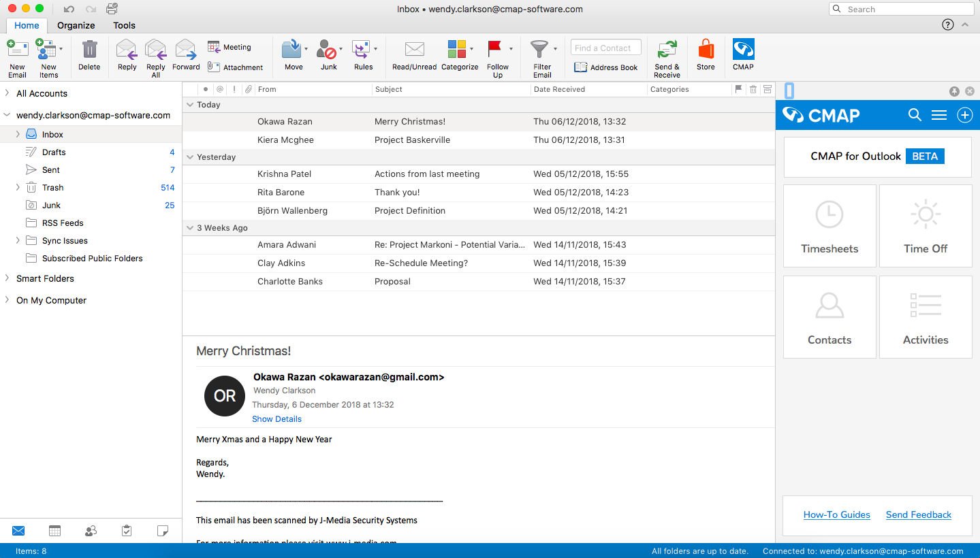980x558 pixels.
Task: Open the Junk dropdown arrow
Action: tap(341, 49)
